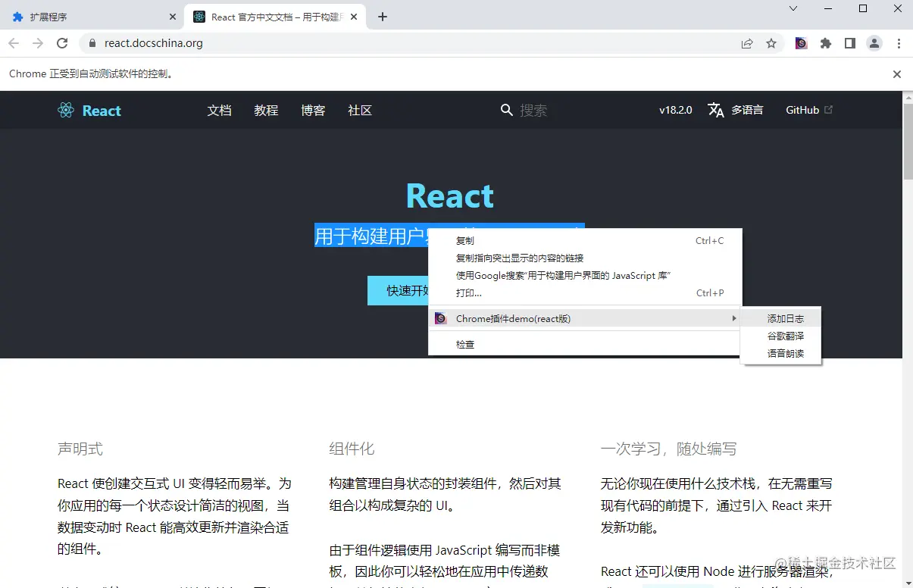Select 检查 from the context menu
This screenshot has width=913, height=588.
[x=464, y=344]
